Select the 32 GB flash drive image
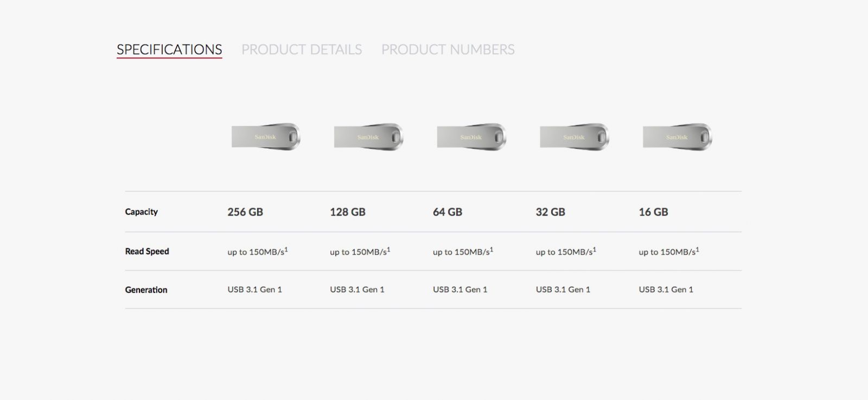The image size is (868, 400). [574, 137]
